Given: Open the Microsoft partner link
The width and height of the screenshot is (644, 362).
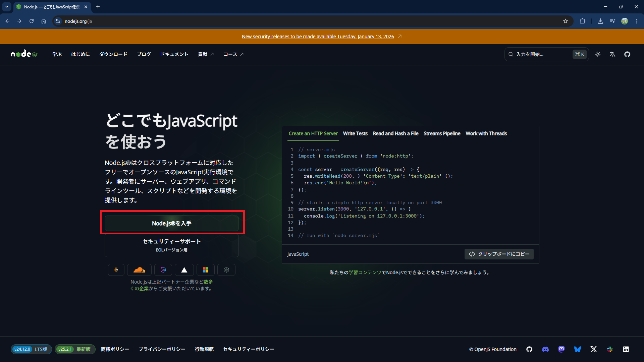Looking at the screenshot, I should [x=205, y=269].
